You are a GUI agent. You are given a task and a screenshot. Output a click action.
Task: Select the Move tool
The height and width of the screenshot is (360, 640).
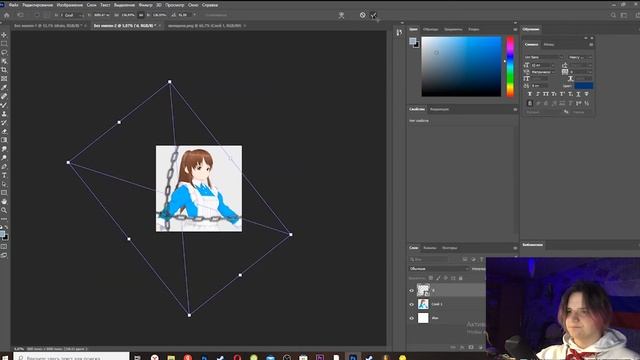coord(4,35)
